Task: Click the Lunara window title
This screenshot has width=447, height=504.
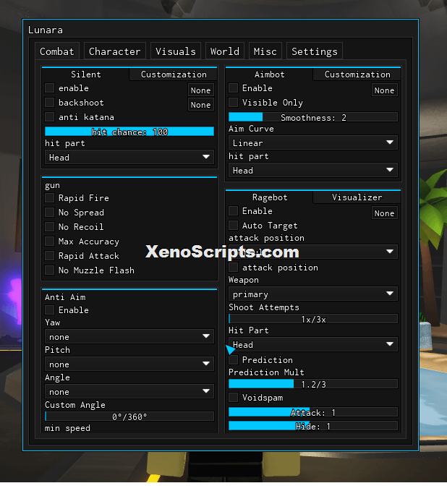Action: (46, 30)
